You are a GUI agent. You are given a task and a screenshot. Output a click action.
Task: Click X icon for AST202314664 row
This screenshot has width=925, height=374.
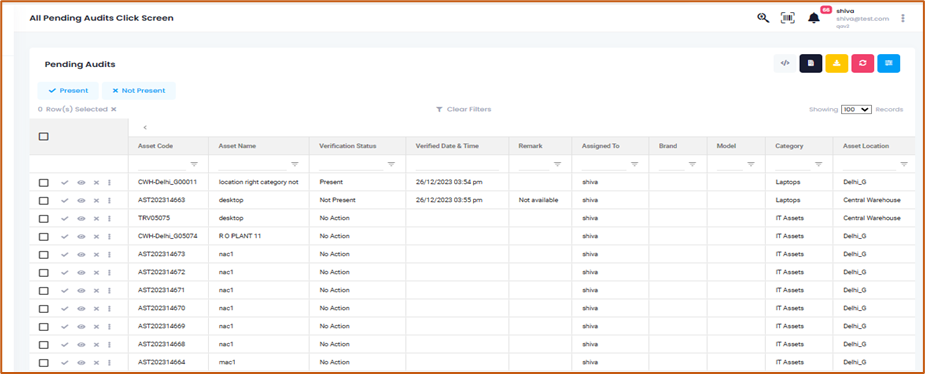pos(96,362)
